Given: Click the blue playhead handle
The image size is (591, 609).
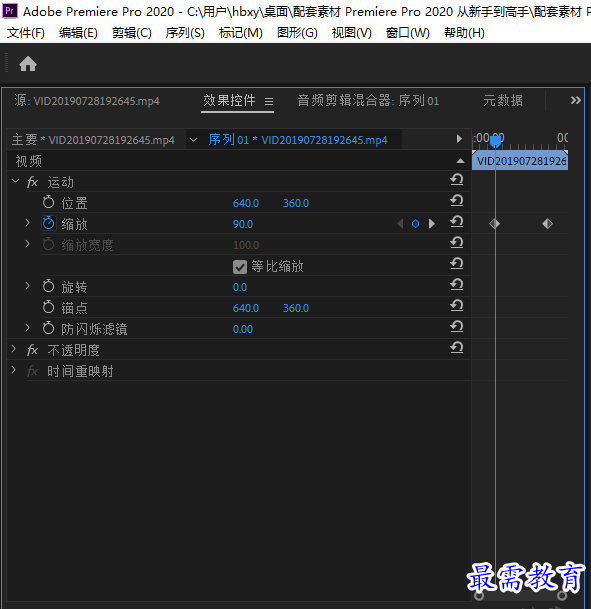Looking at the screenshot, I should [x=495, y=141].
